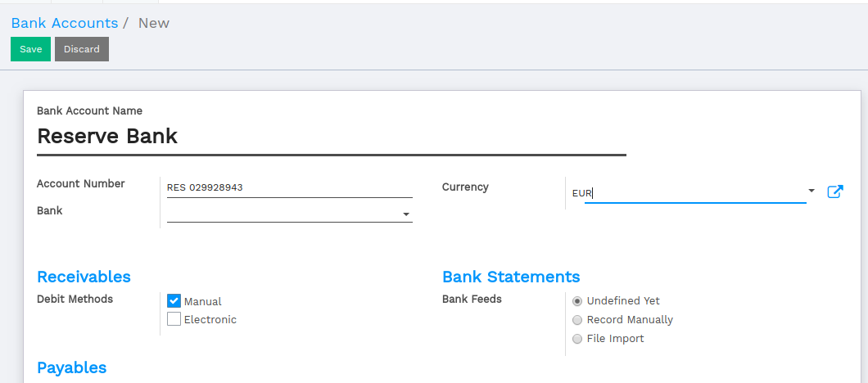The height and width of the screenshot is (383, 868).
Task: Click the Bank selection field
Action: point(290,214)
